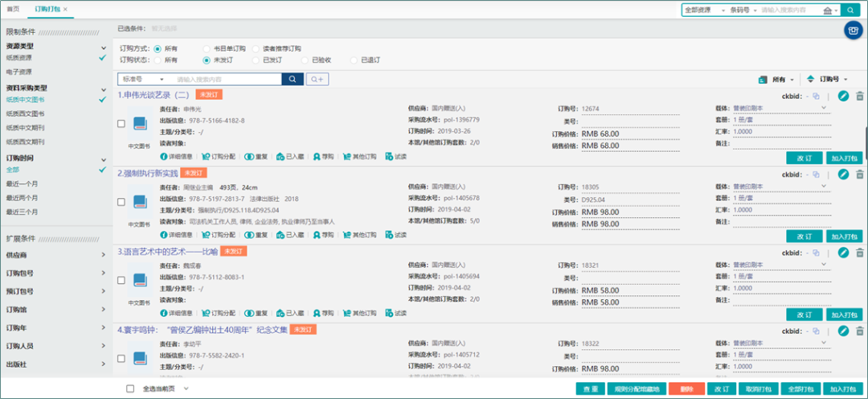The height and width of the screenshot is (399, 868).
Task: Click the copy ckbid icon for 语言艺术中的艺术——比喻
Action: [x=816, y=253]
